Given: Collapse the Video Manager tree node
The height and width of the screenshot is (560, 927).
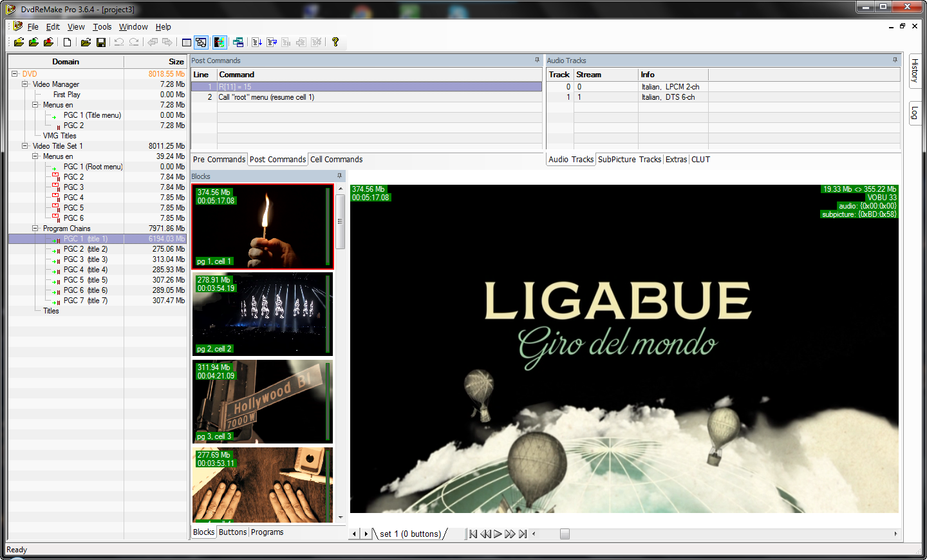Looking at the screenshot, I should [25, 84].
